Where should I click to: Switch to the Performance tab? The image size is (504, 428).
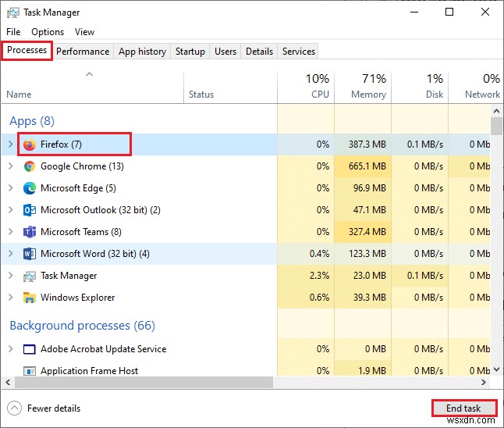[x=83, y=52]
